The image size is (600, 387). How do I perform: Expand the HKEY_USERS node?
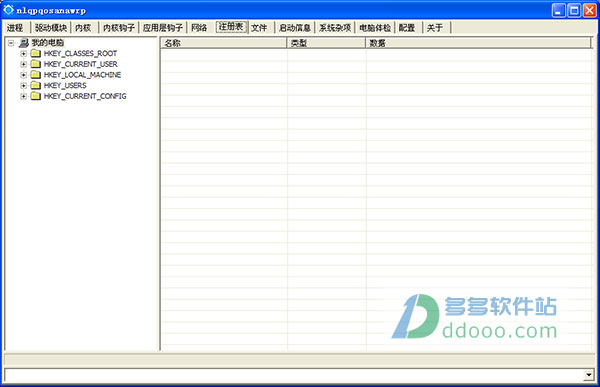click(23, 86)
